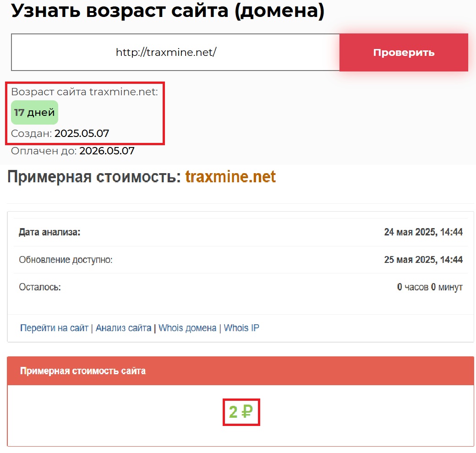Screen dimensions: 476x453
Task: Click orange traxmine.net in the cost heading
Action: tap(230, 177)
